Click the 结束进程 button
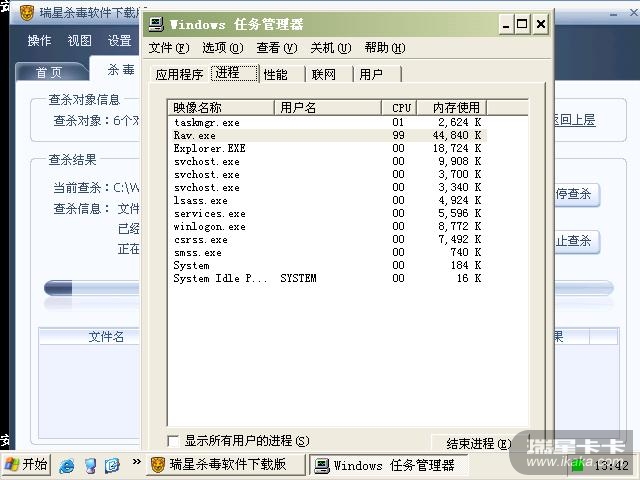This screenshot has width=640, height=480. [478, 444]
